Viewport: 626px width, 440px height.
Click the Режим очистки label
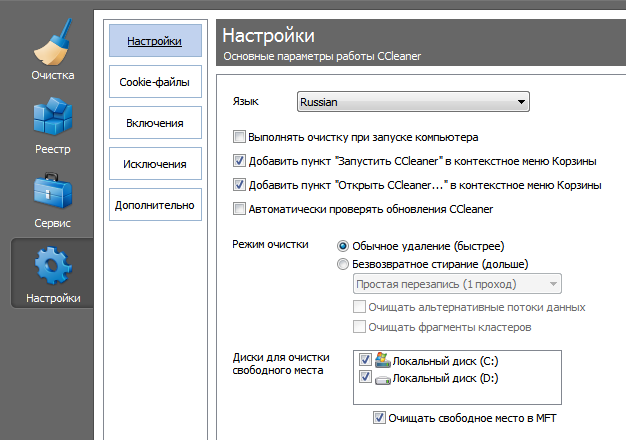click(x=270, y=244)
